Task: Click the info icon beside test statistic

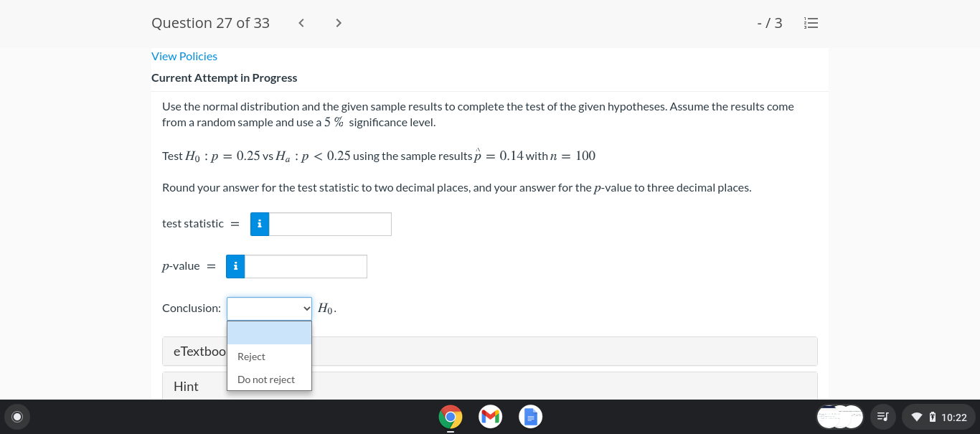Action: [260, 224]
